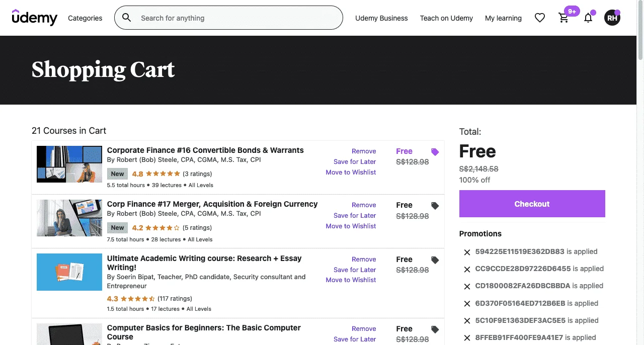Click the 100% off text
644x345 pixels.
click(x=474, y=180)
